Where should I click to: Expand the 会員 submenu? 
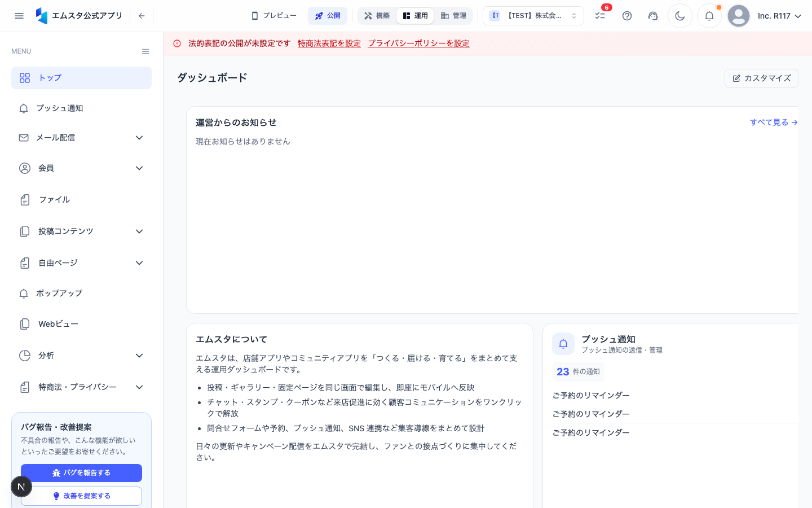tap(81, 168)
